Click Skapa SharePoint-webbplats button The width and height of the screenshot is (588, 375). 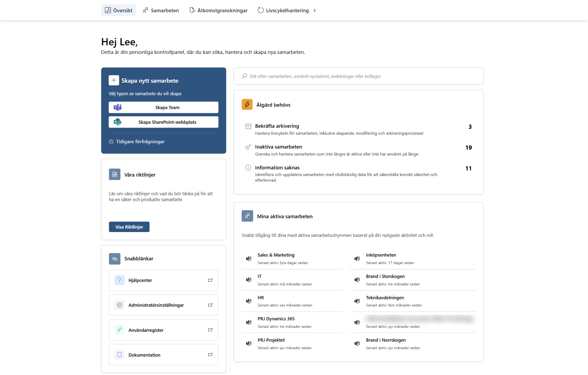point(164,122)
